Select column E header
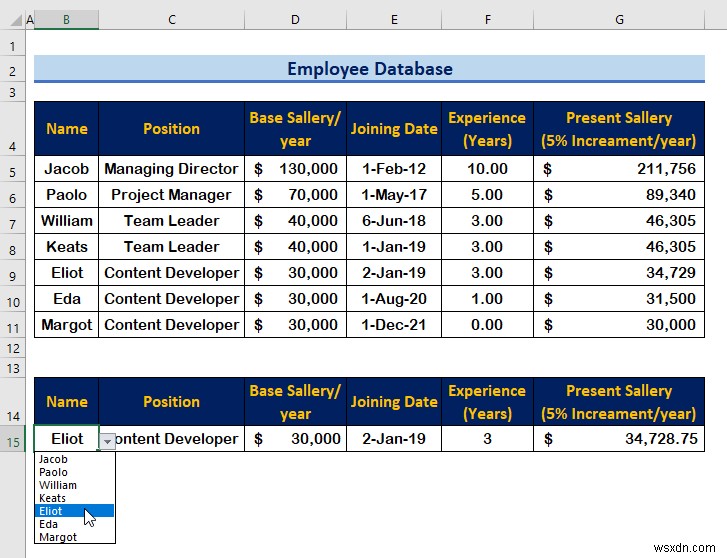 coord(394,20)
